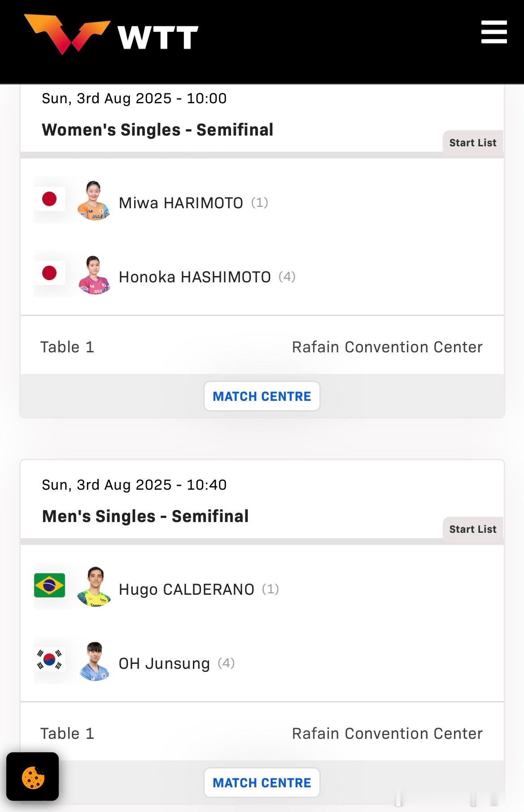This screenshot has width=524, height=812.
Task: Open Start List for Men's Singles Semifinal
Action: [473, 529]
